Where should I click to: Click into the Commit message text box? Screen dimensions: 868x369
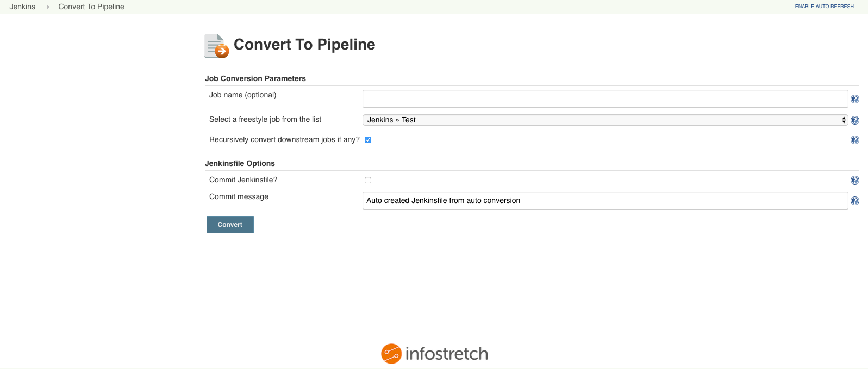605,201
